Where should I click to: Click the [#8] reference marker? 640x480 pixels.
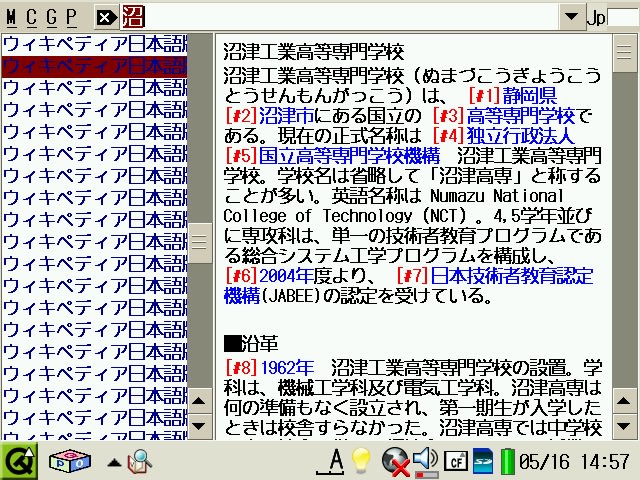point(242,368)
